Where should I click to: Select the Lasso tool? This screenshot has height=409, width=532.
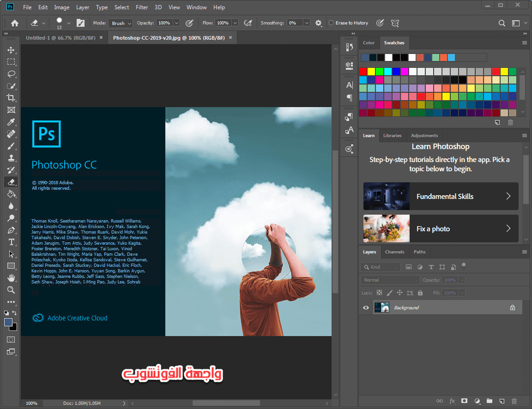click(11, 74)
